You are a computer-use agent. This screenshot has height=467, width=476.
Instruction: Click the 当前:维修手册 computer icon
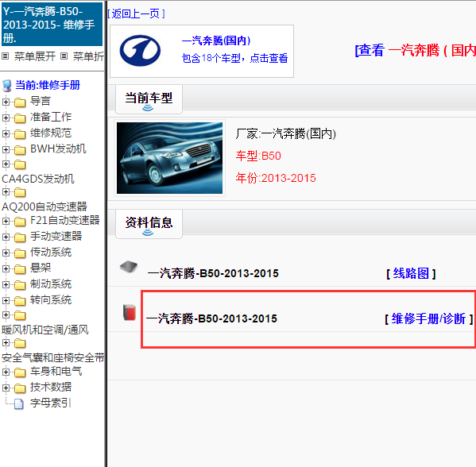(x=7, y=86)
